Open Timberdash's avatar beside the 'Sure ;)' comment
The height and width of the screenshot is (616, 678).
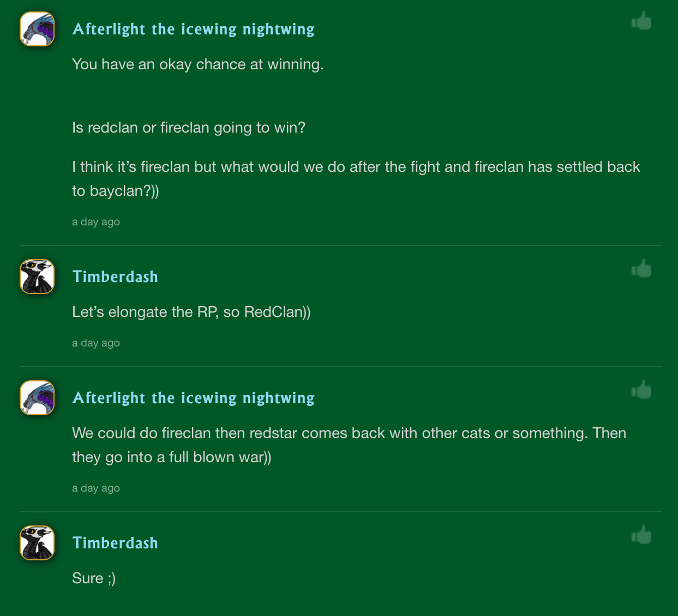pos(37,543)
